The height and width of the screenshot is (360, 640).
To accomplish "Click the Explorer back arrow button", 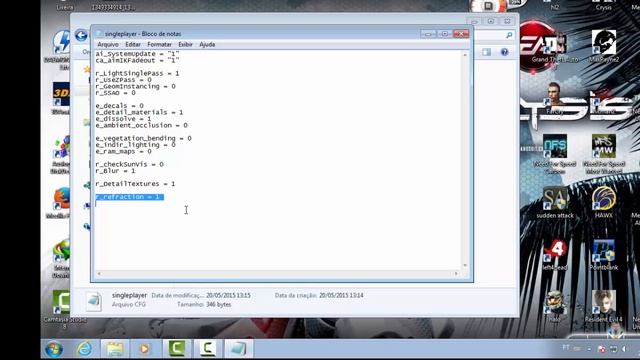I will coord(81,36).
